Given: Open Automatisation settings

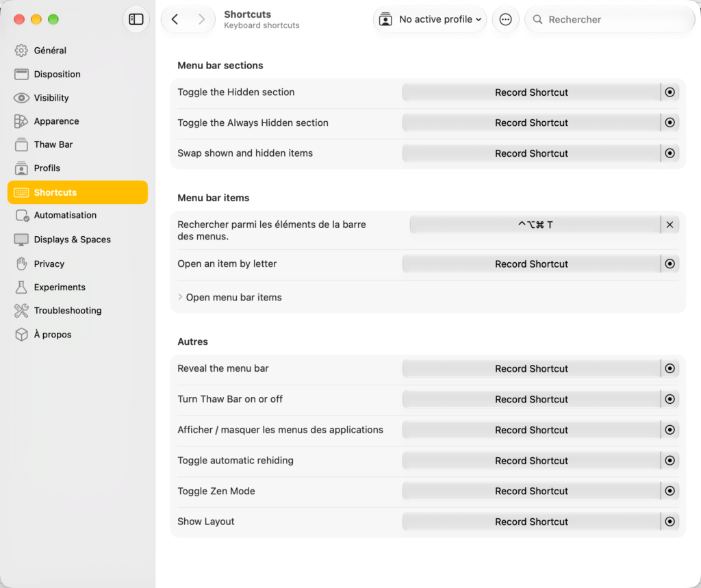Looking at the screenshot, I should coord(77,215).
